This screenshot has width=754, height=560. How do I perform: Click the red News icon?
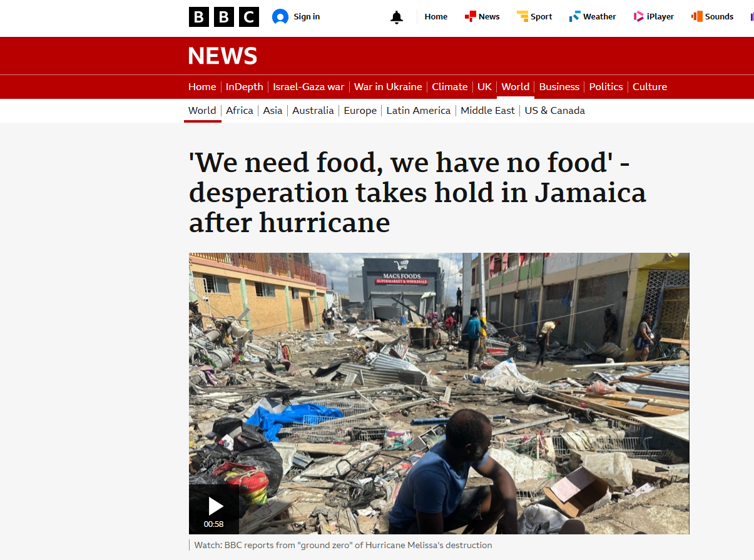(471, 16)
